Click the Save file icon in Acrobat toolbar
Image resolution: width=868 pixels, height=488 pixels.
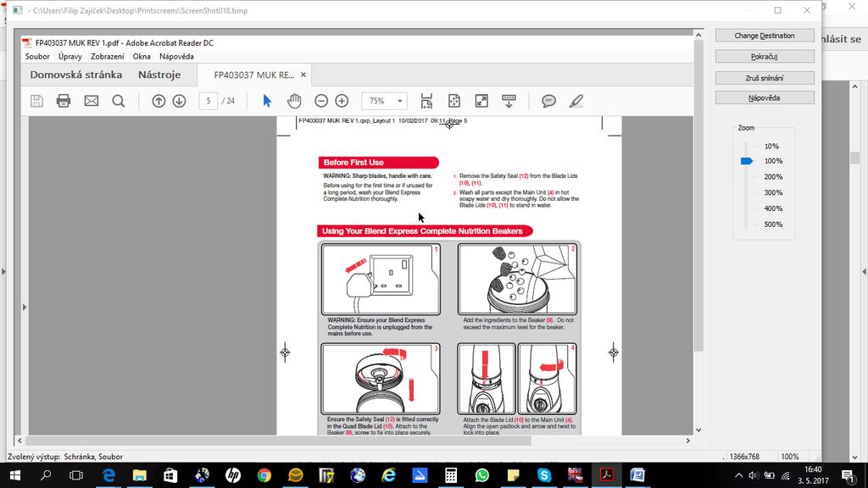pos(36,101)
